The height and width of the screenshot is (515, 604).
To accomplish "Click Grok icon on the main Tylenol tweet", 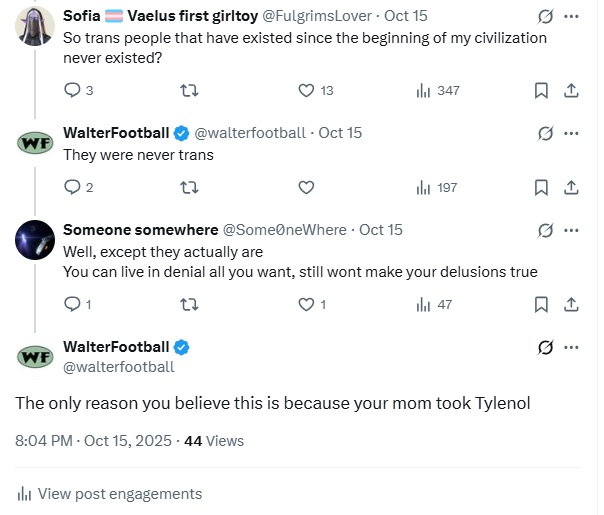I will click(546, 348).
